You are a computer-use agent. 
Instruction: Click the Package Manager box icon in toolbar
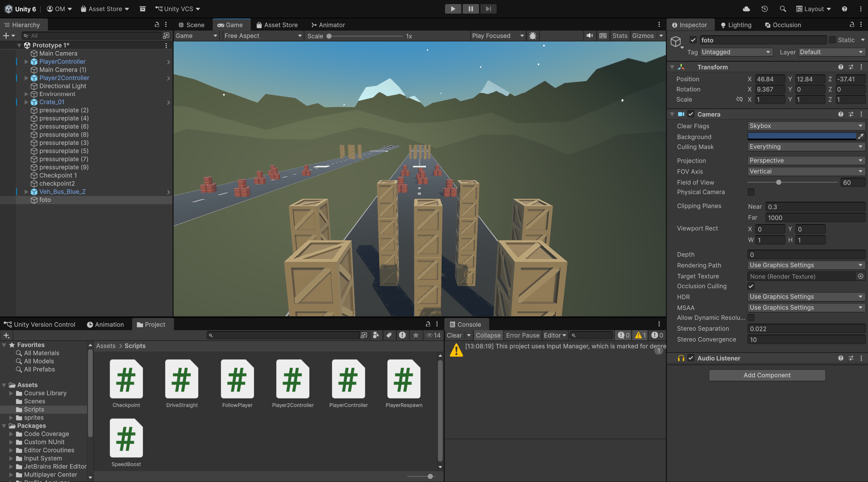142,9
